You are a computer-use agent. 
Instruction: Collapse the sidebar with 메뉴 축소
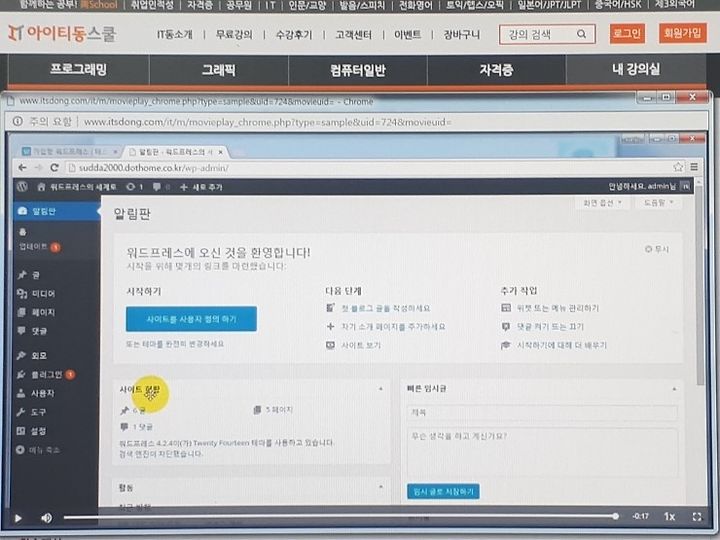click(x=38, y=450)
